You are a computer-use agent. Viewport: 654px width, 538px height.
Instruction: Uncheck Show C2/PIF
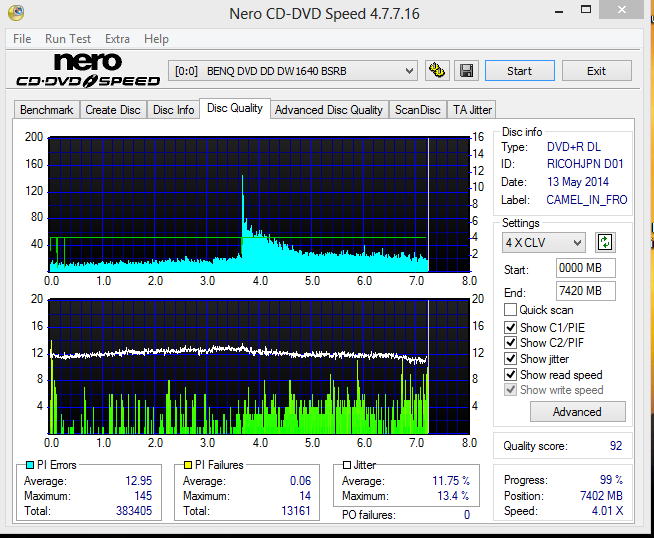(x=510, y=343)
